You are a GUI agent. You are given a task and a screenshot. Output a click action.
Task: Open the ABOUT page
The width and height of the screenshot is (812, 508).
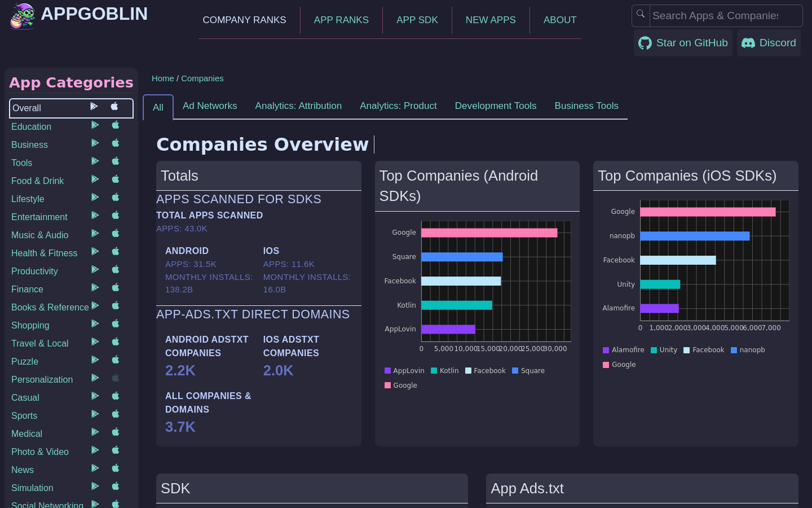[560, 20]
